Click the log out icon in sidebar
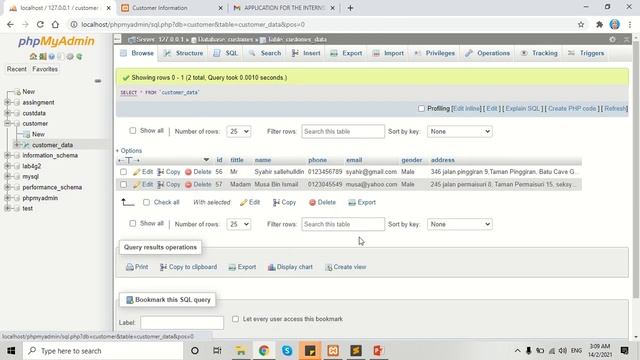This screenshot has height=360, width=640. [42, 56]
